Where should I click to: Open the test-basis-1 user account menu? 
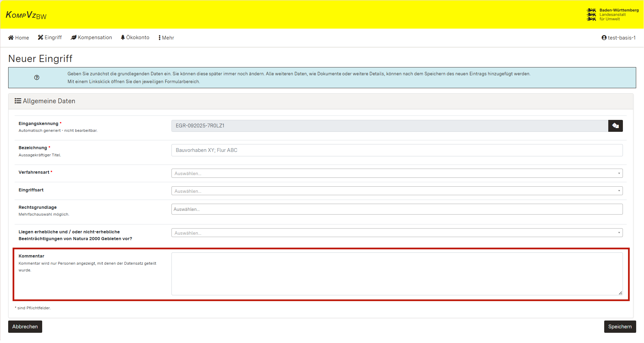(618, 38)
